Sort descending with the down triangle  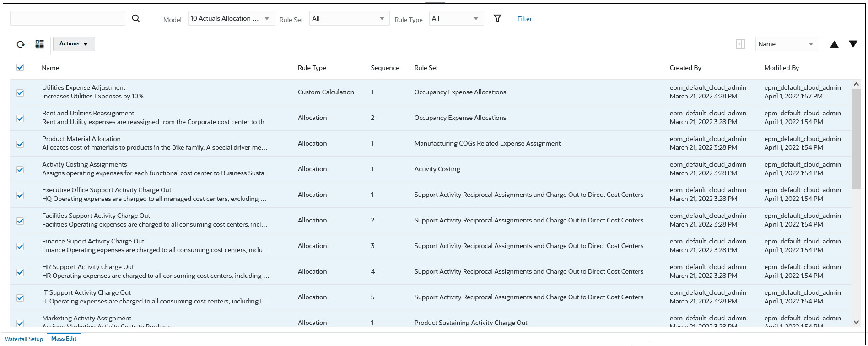(x=853, y=44)
